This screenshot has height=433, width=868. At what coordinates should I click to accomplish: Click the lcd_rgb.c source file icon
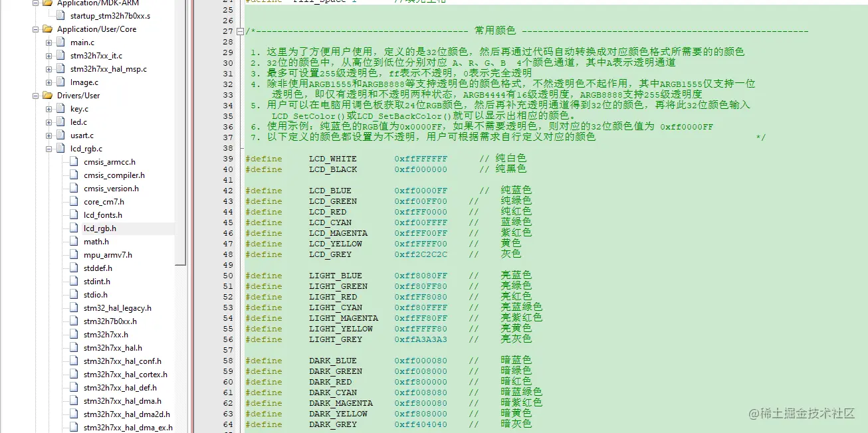point(60,149)
